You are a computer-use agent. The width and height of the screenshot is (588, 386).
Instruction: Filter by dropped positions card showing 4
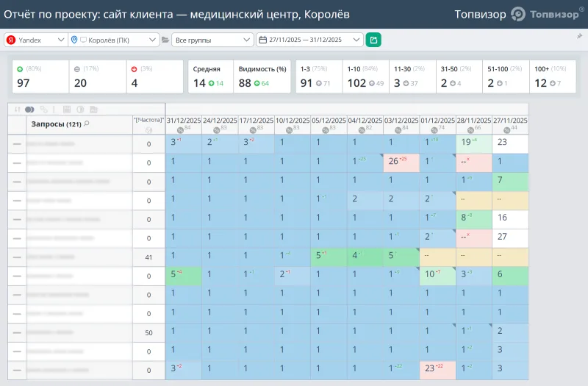pos(155,76)
